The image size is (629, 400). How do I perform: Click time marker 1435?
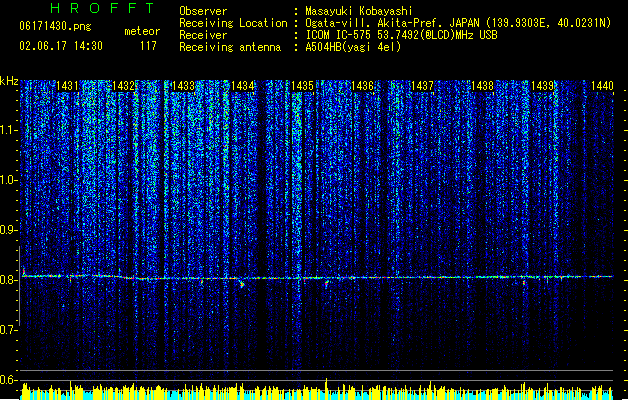302,86
